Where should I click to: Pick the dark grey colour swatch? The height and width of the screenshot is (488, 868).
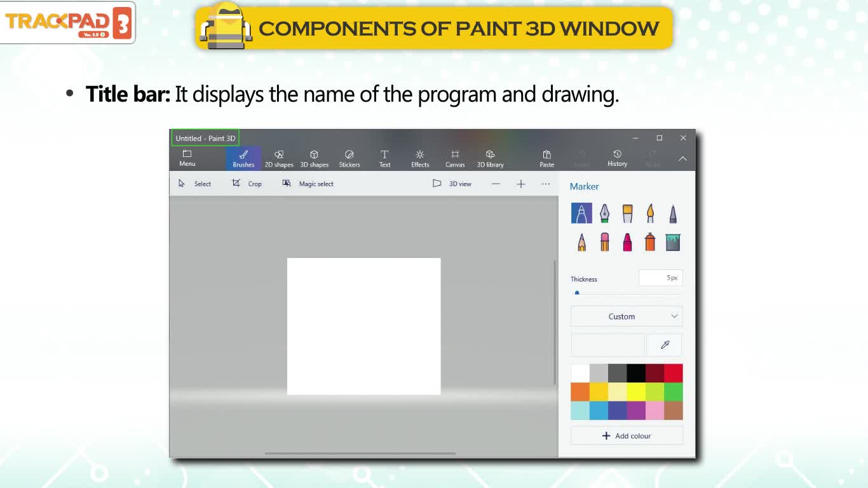618,373
